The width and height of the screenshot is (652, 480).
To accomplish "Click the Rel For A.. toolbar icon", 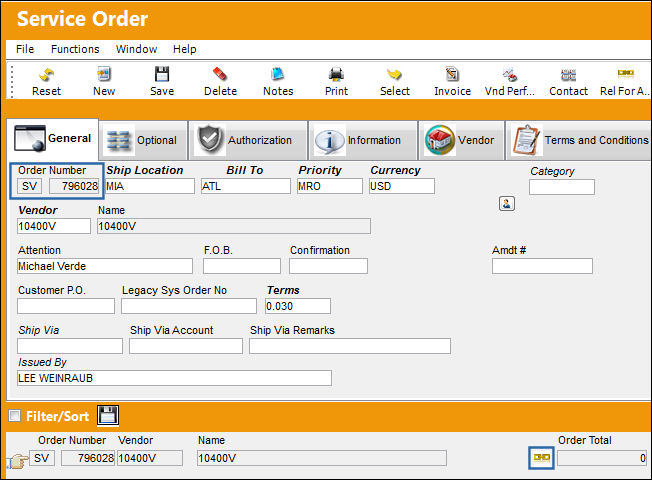I will point(625,74).
